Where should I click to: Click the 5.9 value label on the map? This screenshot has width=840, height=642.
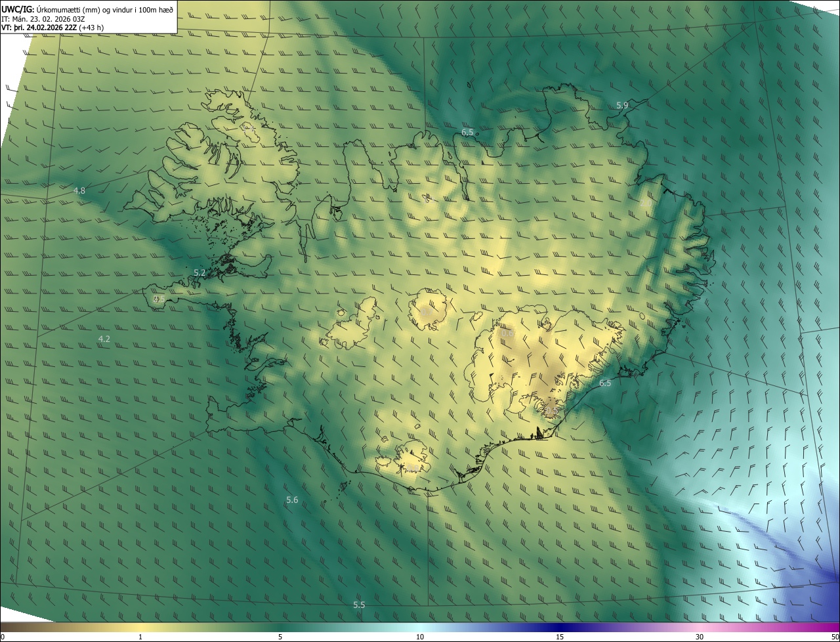[622, 105]
